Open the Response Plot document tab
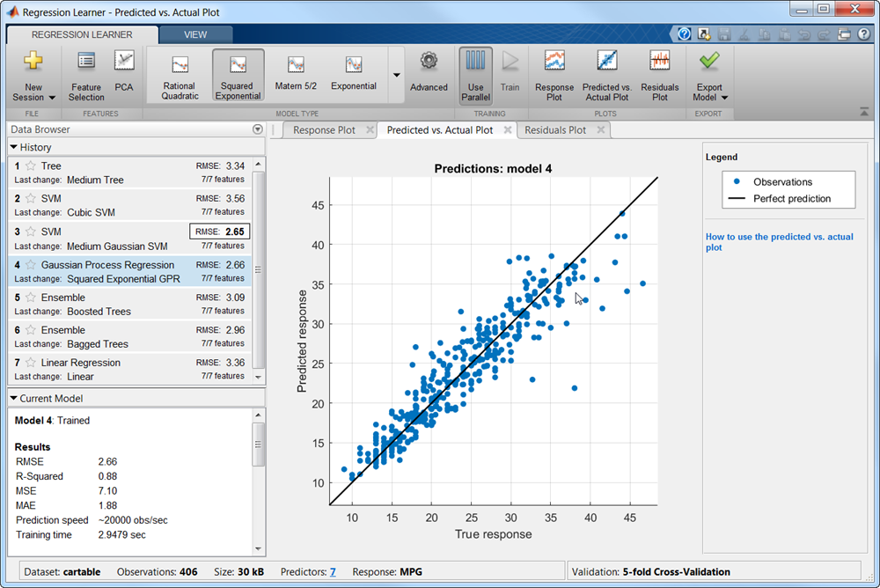Screen dimensions: 880x588 pyautogui.click(x=324, y=130)
